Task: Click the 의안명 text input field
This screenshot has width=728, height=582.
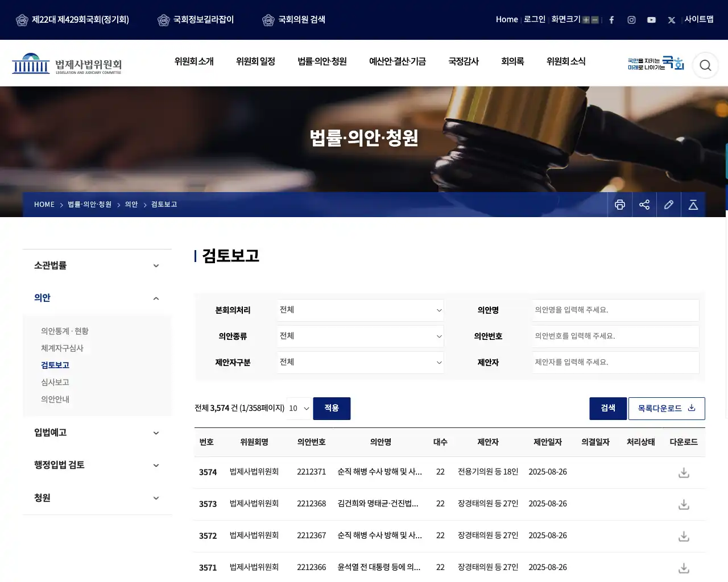Action: tap(615, 310)
